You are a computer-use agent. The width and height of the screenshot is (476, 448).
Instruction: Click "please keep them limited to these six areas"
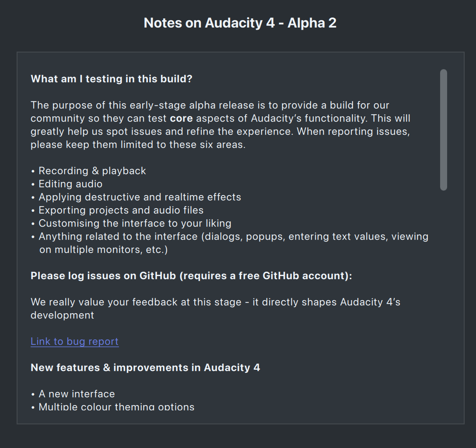tap(138, 145)
